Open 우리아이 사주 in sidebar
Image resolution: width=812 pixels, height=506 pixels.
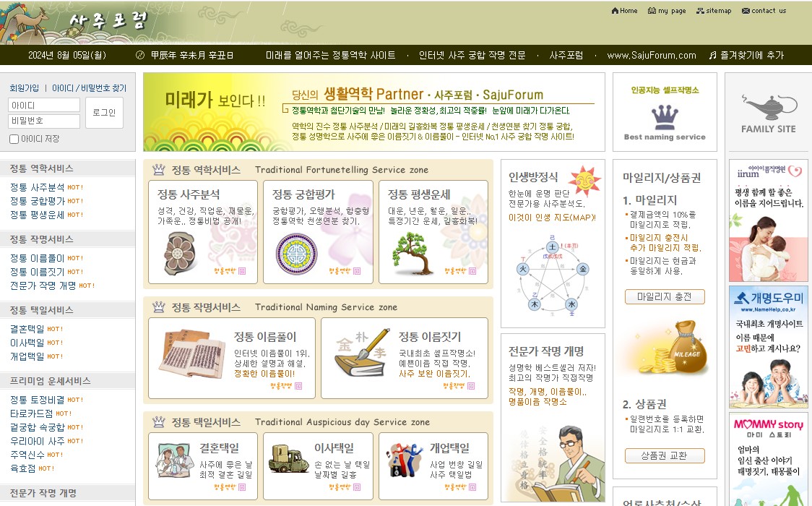38,441
